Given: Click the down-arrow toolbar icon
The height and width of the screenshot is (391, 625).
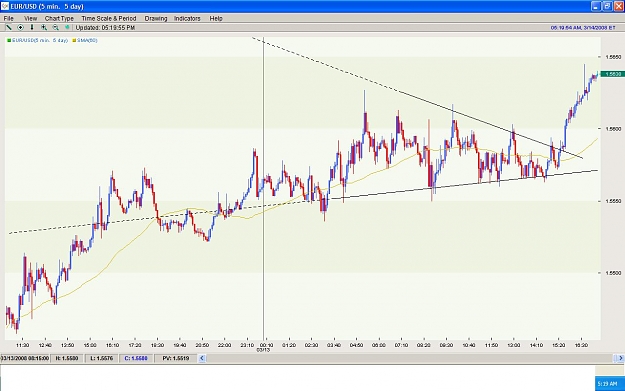Looking at the screenshot, I should tap(32, 28).
